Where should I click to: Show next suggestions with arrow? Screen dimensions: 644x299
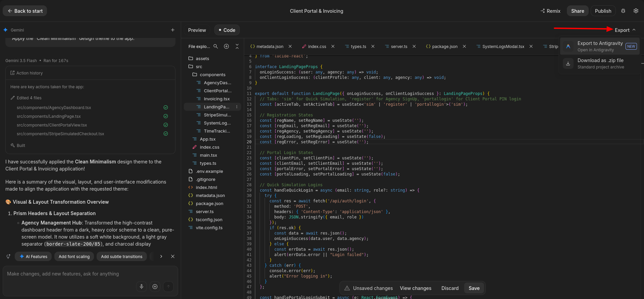click(x=161, y=256)
